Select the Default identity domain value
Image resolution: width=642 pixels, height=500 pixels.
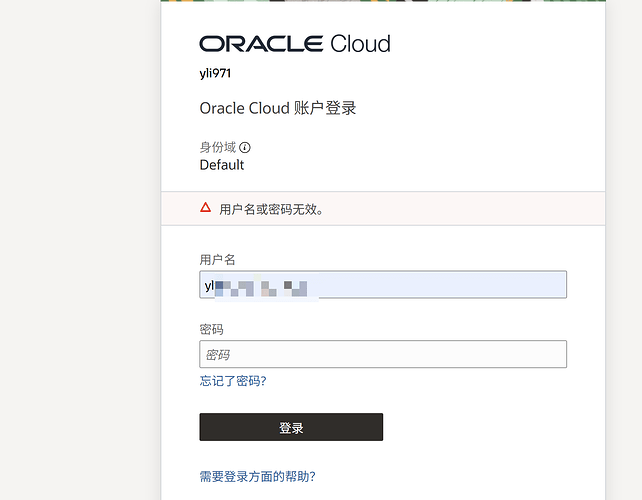click(x=222, y=165)
